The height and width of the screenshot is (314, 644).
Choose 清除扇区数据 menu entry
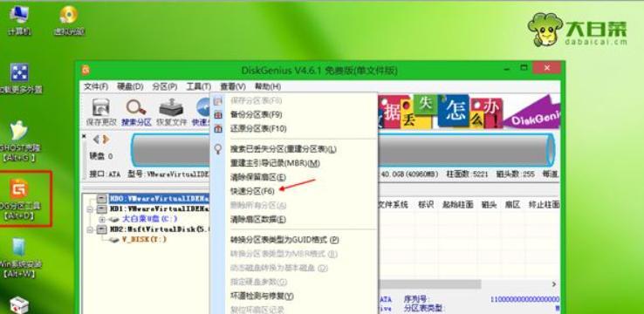pos(258,220)
